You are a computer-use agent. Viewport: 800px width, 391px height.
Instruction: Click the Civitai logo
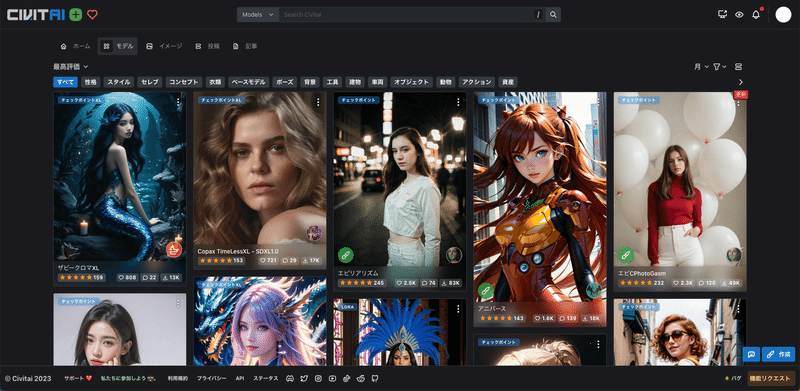(36, 15)
